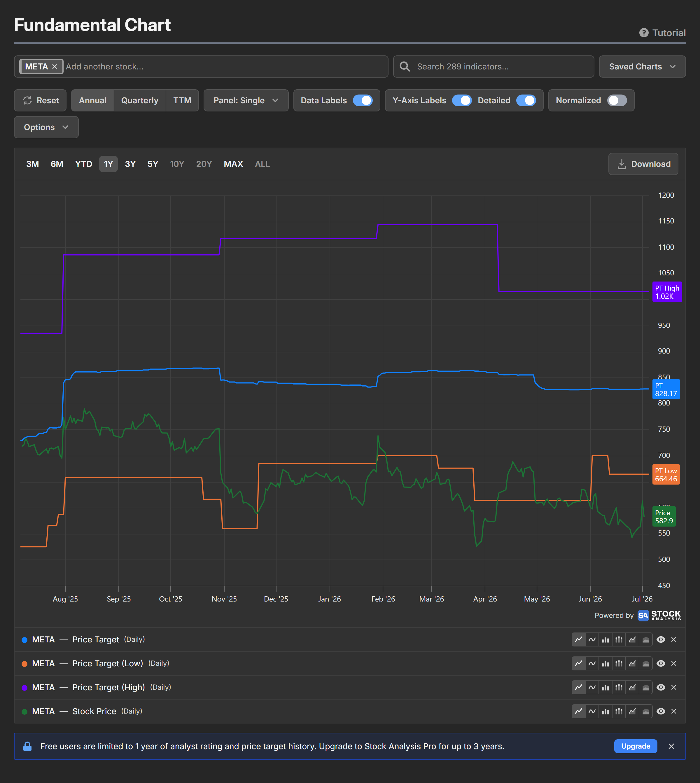The height and width of the screenshot is (783, 700).
Task: Select bar chart type for Price Target row
Action: click(x=605, y=639)
